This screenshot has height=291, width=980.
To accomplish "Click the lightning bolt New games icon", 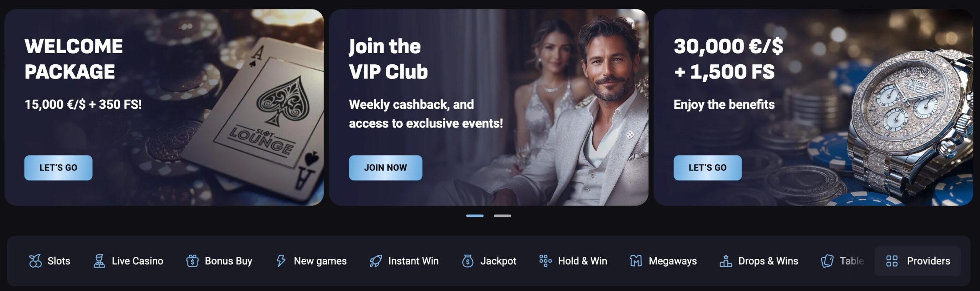I will coord(281,261).
